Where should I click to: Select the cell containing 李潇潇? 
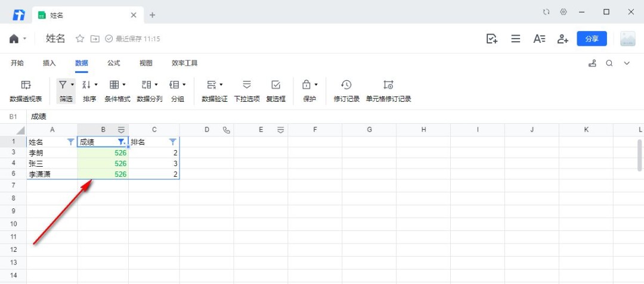point(52,174)
